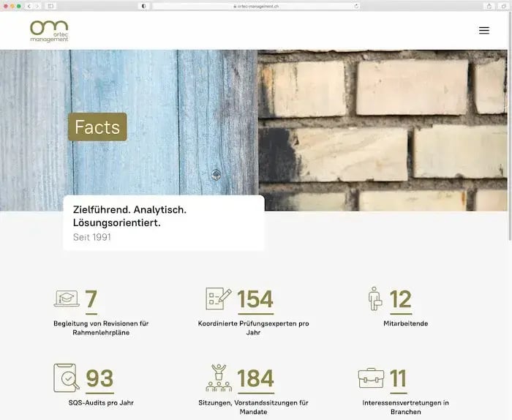512x420 pixels.
Task: Click the clipboard audit icon by 93
Action: click(67, 378)
